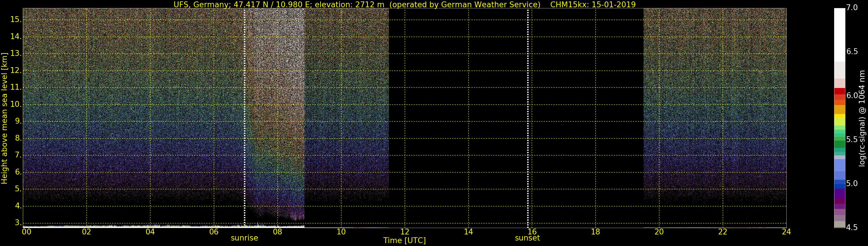Click the '6.' height axis tick label
The image size is (868, 246).
coord(18,172)
